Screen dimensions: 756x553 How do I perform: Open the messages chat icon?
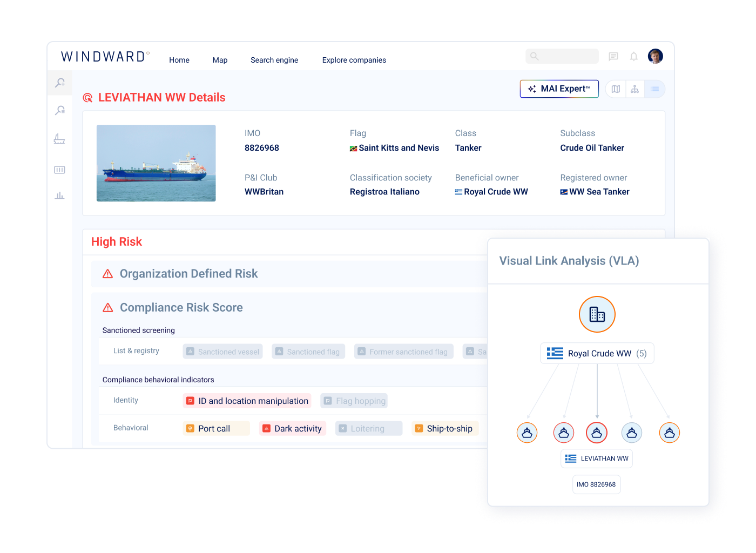[x=613, y=56]
